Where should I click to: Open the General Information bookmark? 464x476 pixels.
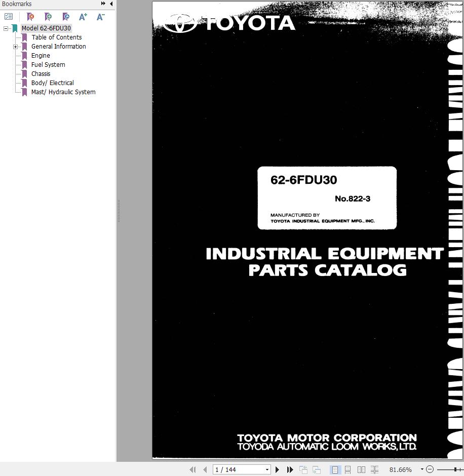pyautogui.click(x=59, y=47)
